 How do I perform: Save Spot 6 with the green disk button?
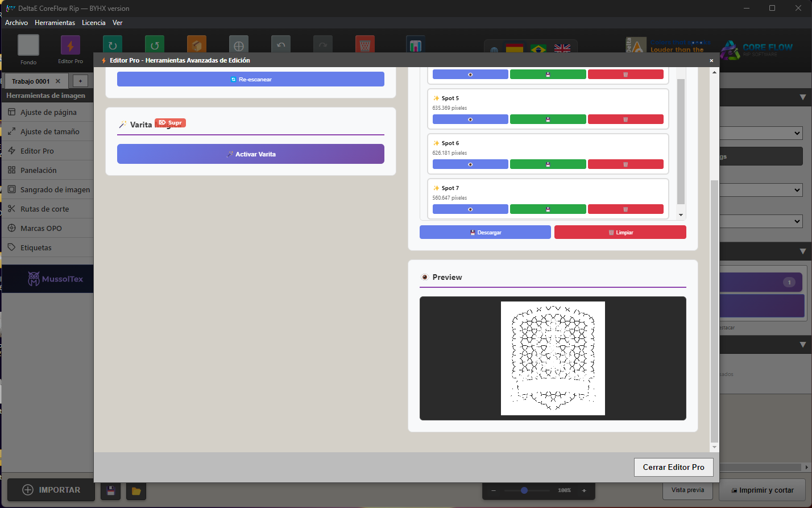pos(548,164)
